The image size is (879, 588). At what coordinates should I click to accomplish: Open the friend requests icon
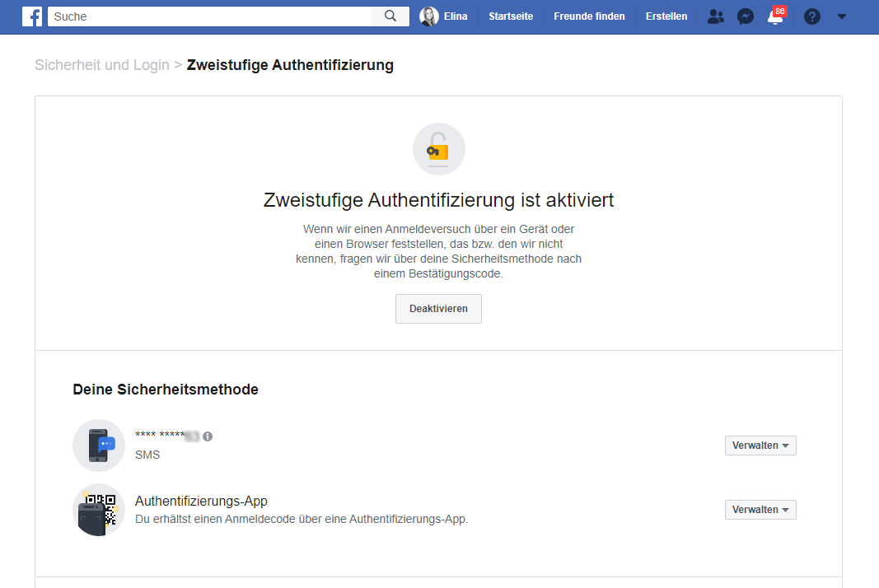(716, 16)
